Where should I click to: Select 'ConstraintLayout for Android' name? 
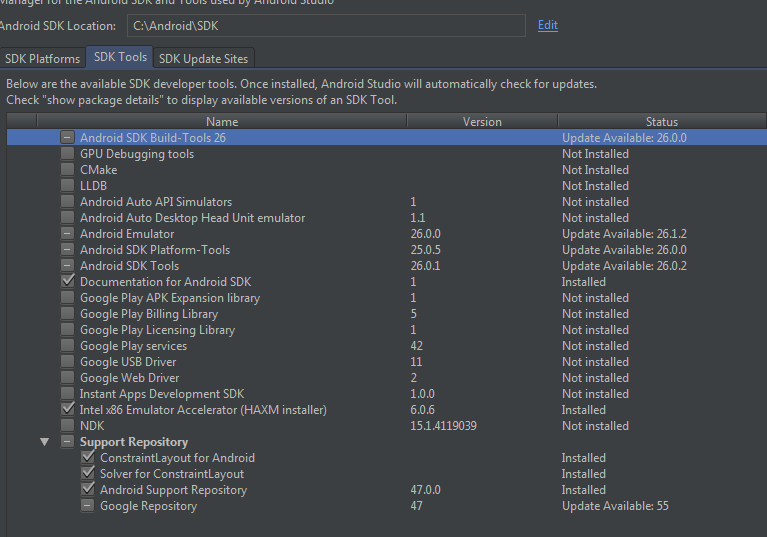point(178,458)
